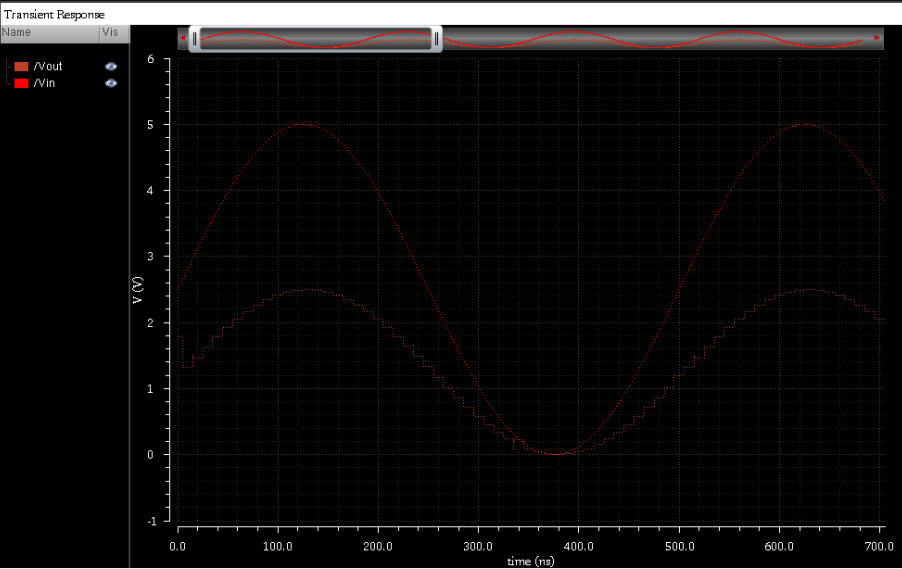Click unselected part of waveform overview bar
Image resolution: width=902 pixels, height=569 pixels.
650,39
